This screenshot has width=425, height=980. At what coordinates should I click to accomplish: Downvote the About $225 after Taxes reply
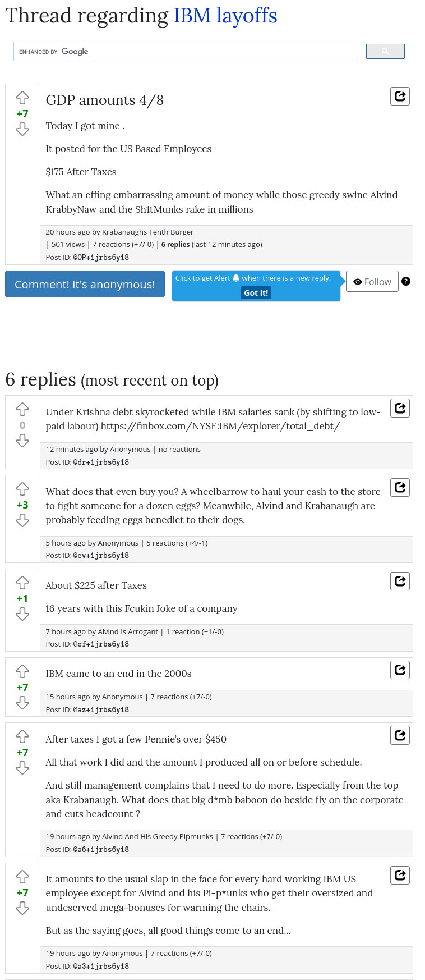[x=22, y=615]
